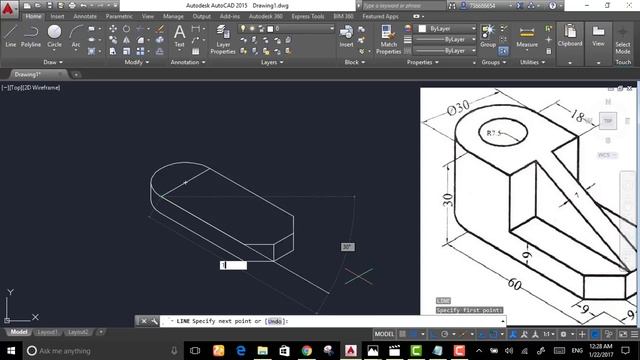Click Match Properties tool
This screenshot has width=640, height=360.
pos(388,39)
